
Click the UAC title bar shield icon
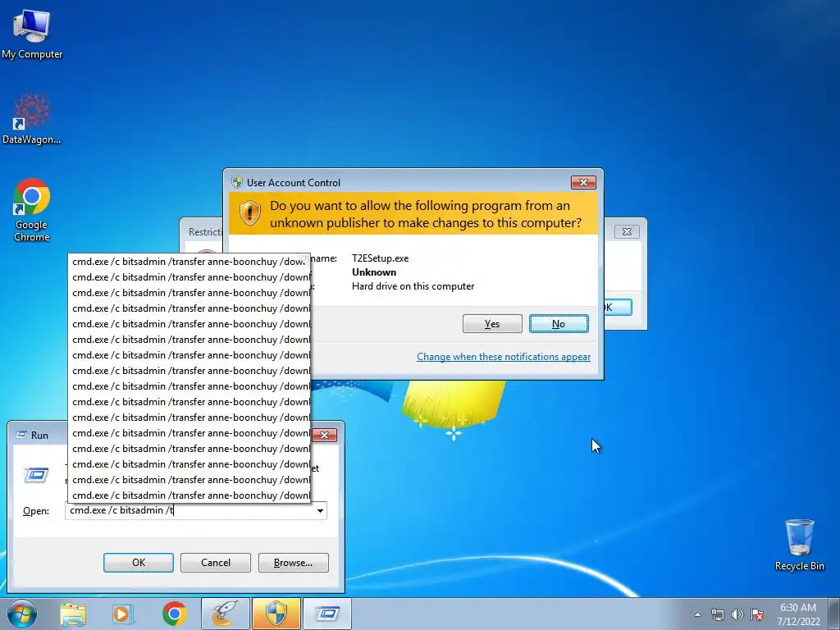tap(237, 182)
